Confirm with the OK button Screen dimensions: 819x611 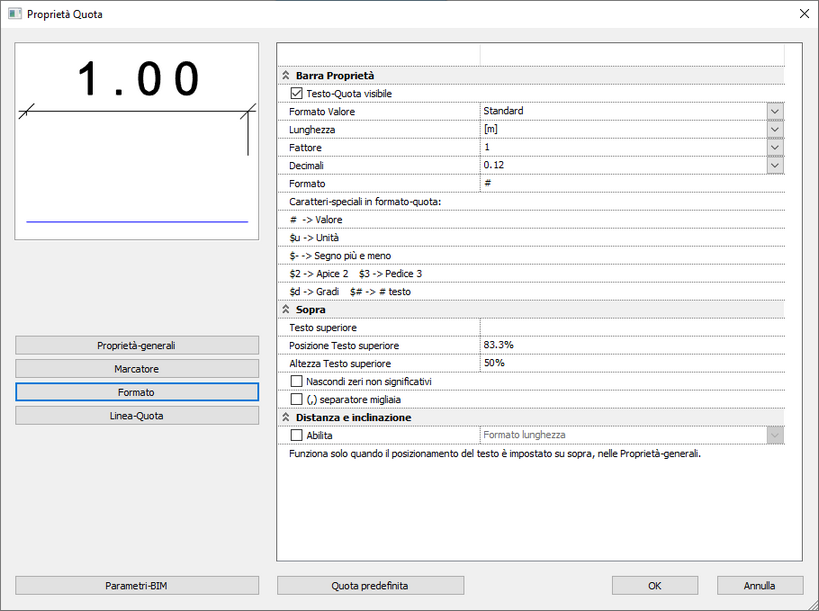tap(655, 585)
